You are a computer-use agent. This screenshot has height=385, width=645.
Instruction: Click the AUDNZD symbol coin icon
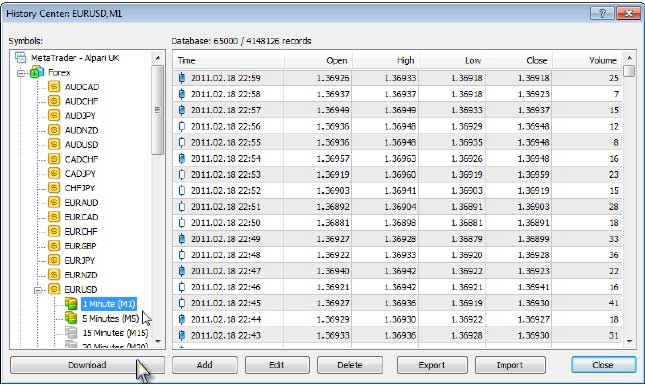54,130
